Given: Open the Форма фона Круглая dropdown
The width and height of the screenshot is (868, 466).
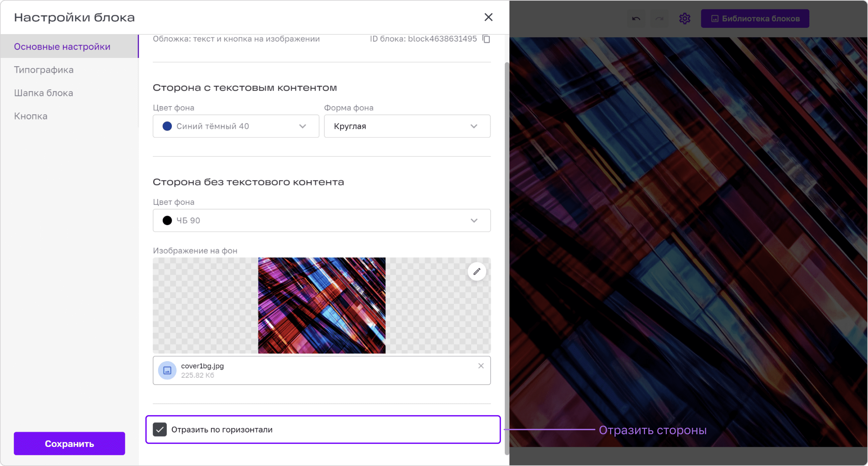Looking at the screenshot, I should [407, 126].
